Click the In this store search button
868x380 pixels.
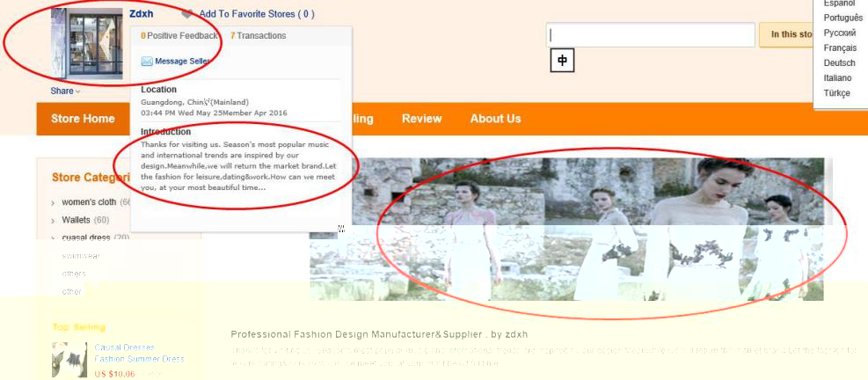click(x=791, y=34)
